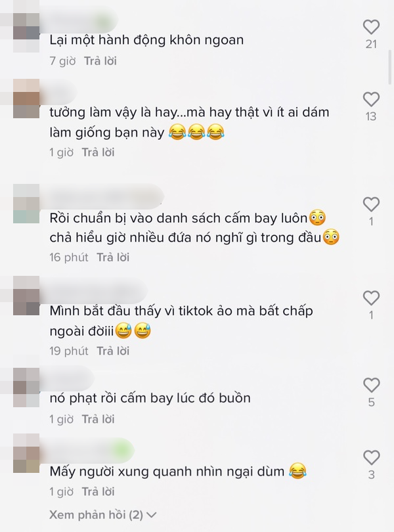Screen dimensions: 394x532
Task: Open avatar of 'tiktok ảo' commenter
Action: click(26, 296)
